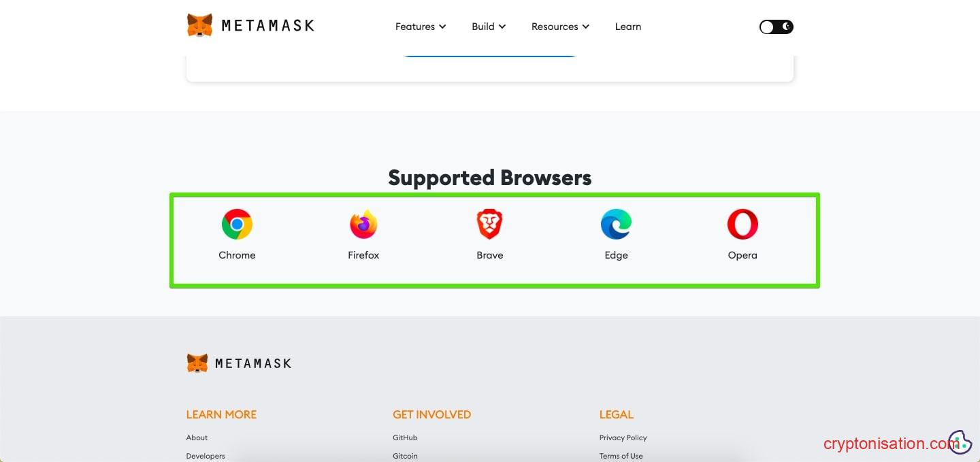Viewport: 980px width, 462px height.
Task: Click the Opera browser icon
Action: coord(742,225)
